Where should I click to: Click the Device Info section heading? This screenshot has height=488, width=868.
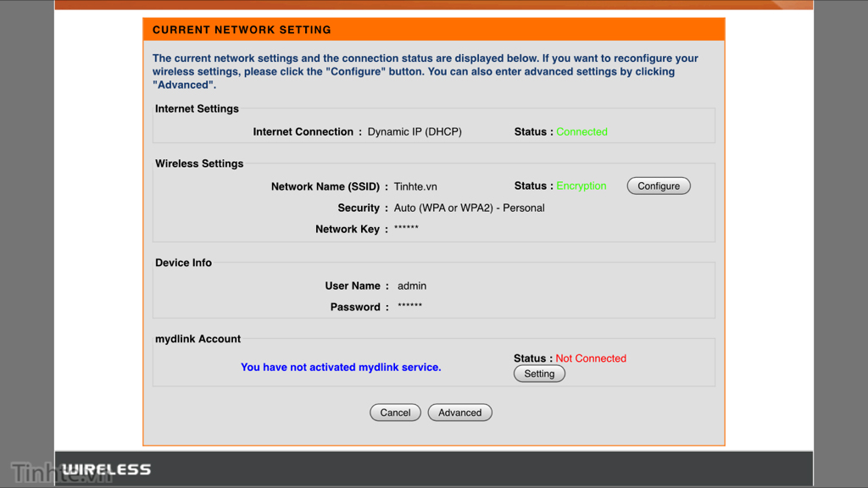pyautogui.click(x=183, y=263)
